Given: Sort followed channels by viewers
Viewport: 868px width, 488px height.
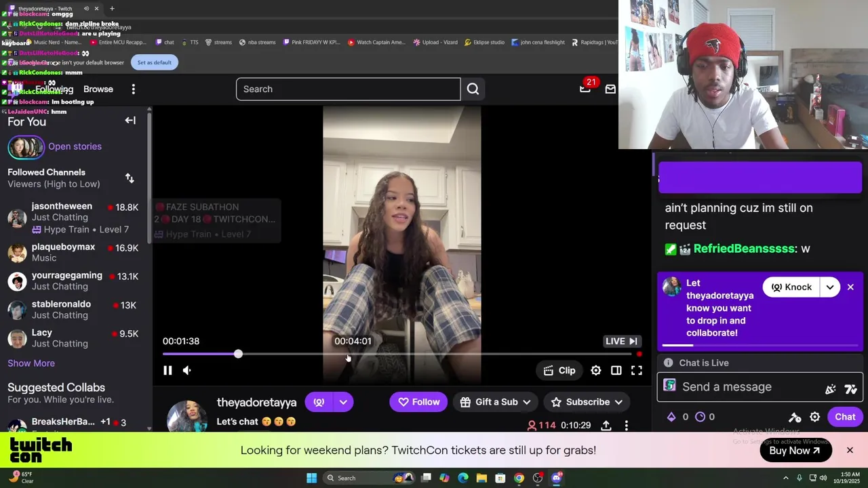Looking at the screenshot, I should pyautogui.click(x=130, y=178).
